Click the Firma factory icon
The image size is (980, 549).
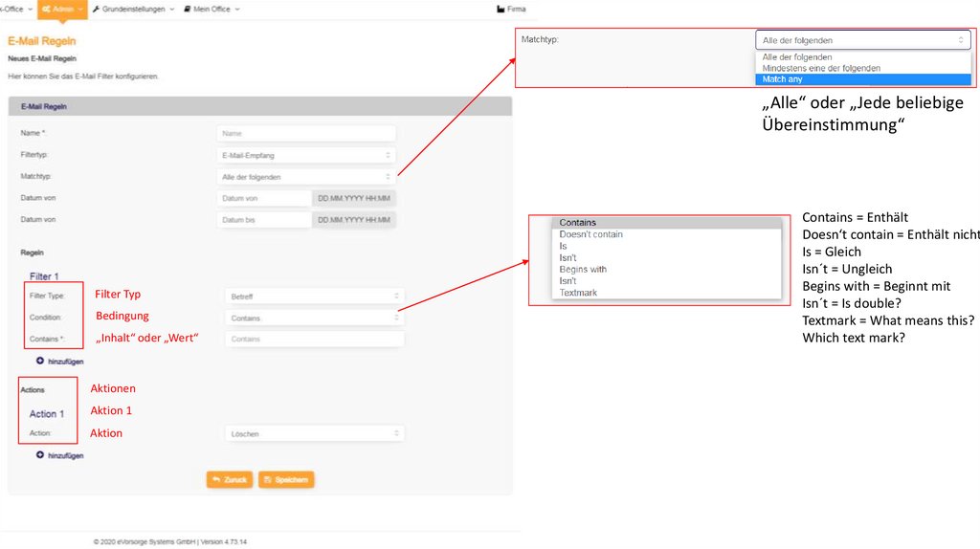pyautogui.click(x=500, y=9)
